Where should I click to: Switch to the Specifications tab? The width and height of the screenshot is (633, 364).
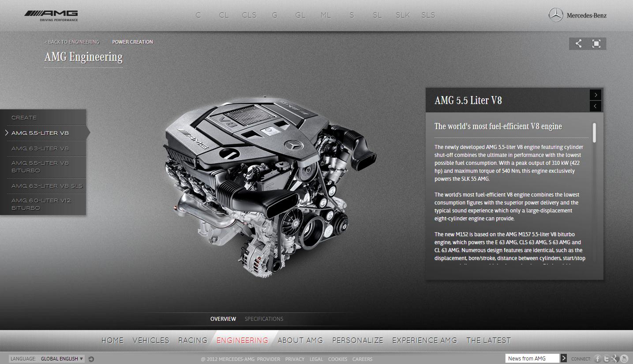264,319
